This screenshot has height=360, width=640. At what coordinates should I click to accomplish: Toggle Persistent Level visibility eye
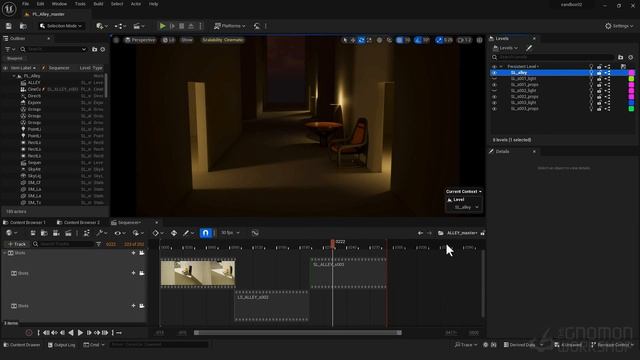click(494, 67)
